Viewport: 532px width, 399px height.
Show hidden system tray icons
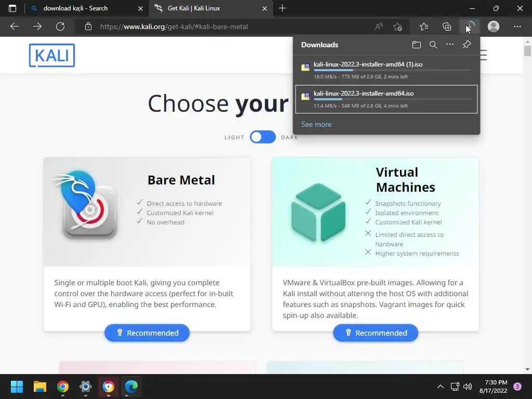pyautogui.click(x=441, y=387)
